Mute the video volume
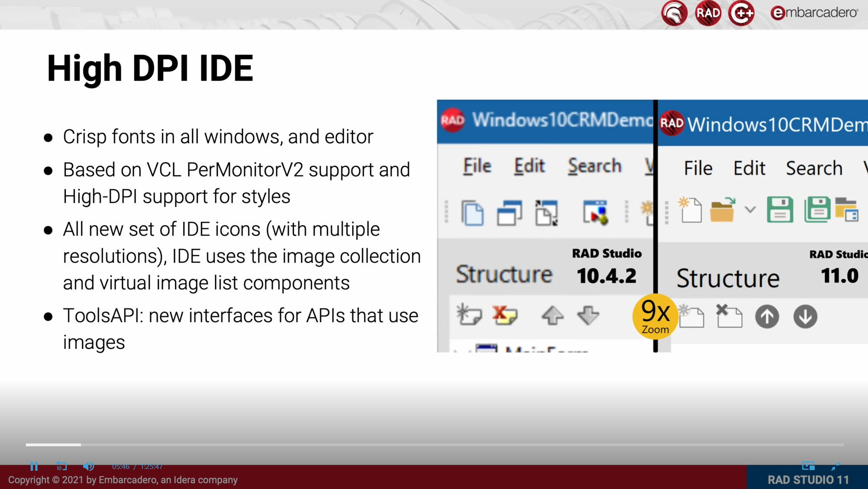 point(89,466)
